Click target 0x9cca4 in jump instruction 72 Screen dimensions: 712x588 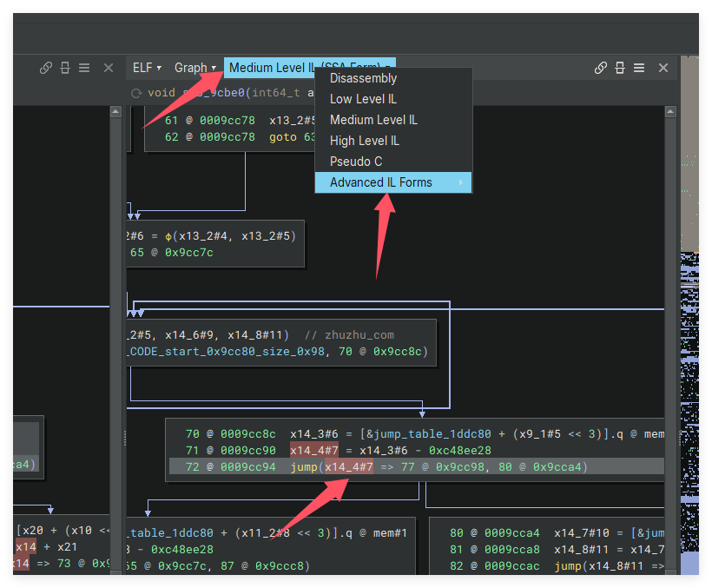[x=557, y=466]
